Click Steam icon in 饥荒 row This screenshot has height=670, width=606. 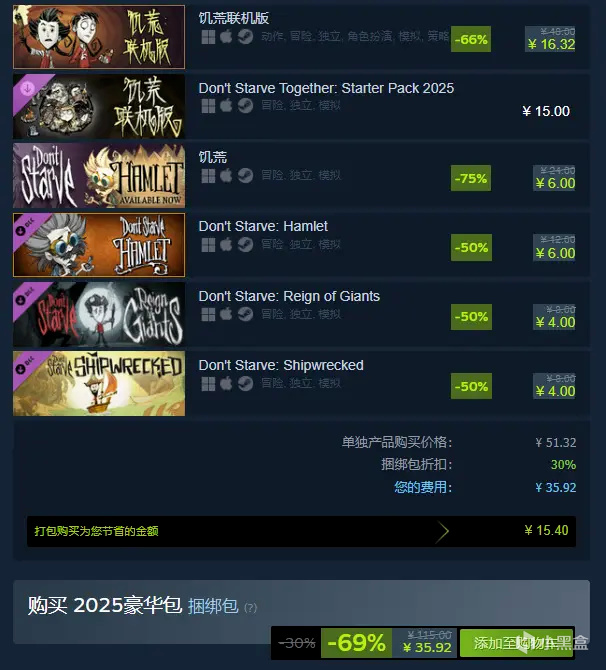coord(245,175)
